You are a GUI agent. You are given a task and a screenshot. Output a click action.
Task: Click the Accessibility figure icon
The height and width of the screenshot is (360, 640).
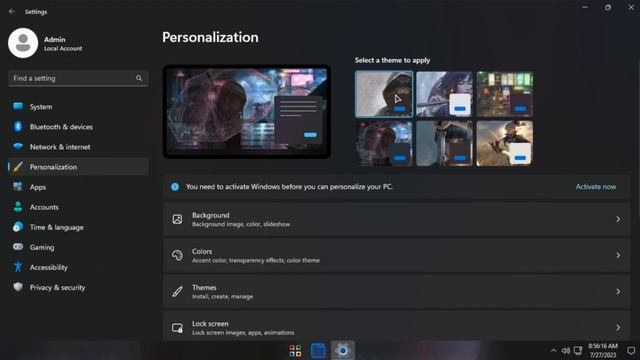(18, 267)
